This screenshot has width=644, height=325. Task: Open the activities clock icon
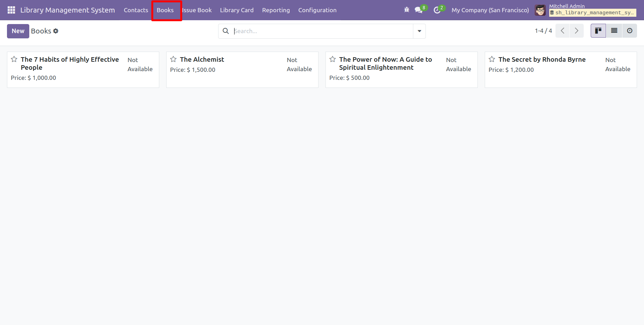pyautogui.click(x=437, y=10)
